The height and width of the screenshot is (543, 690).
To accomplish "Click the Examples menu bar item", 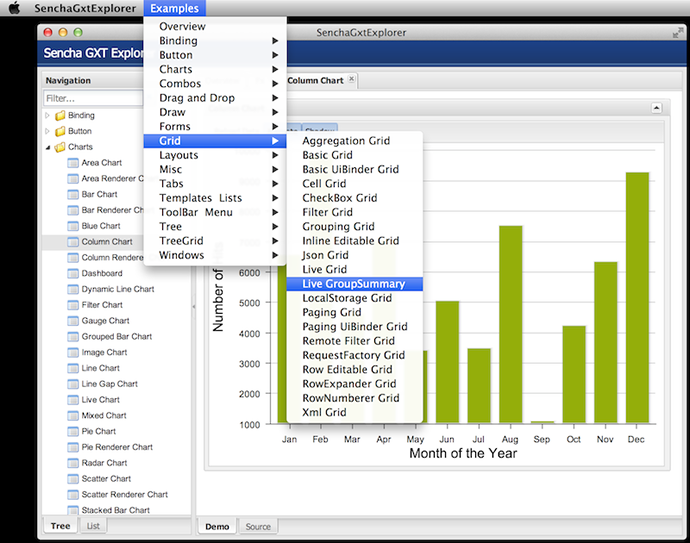I will tap(174, 8).
